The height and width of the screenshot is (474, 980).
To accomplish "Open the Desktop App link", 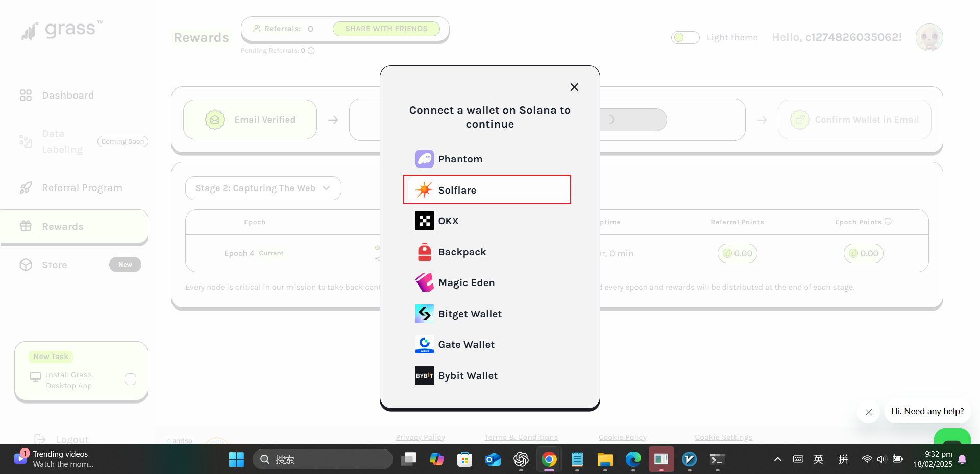I will pos(69,386).
